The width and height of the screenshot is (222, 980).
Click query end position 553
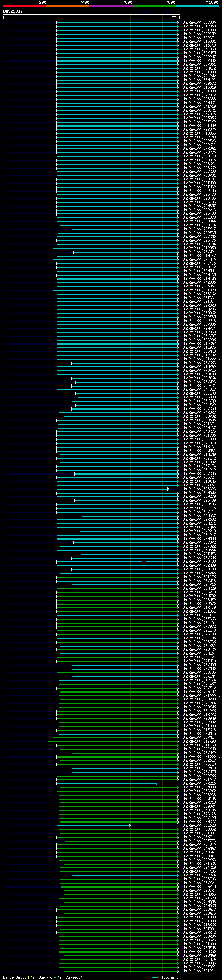(175, 17)
